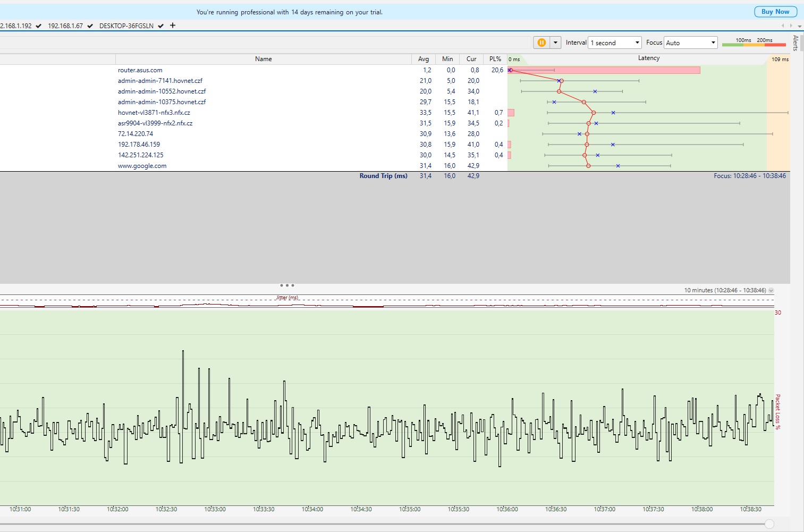The height and width of the screenshot is (532, 804).
Task: Click the Buy Now button
Action: click(775, 12)
